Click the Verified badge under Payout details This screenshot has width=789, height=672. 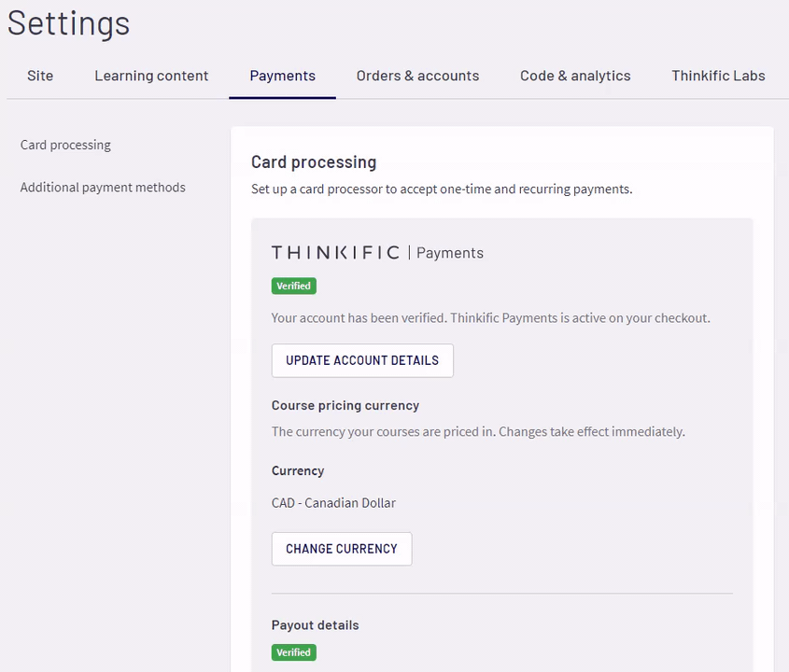pos(294,652)
